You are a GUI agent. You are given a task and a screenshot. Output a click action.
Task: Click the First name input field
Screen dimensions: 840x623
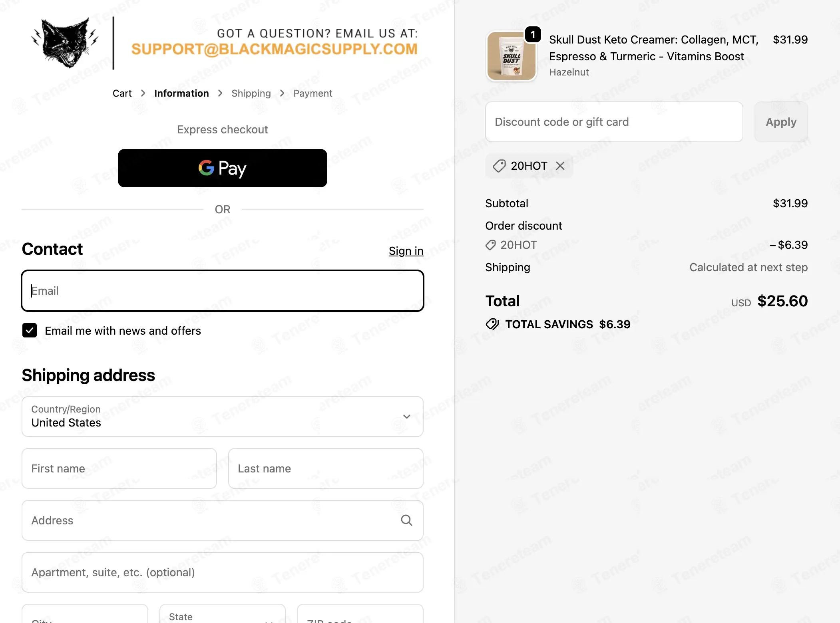[x=119, y=468]
